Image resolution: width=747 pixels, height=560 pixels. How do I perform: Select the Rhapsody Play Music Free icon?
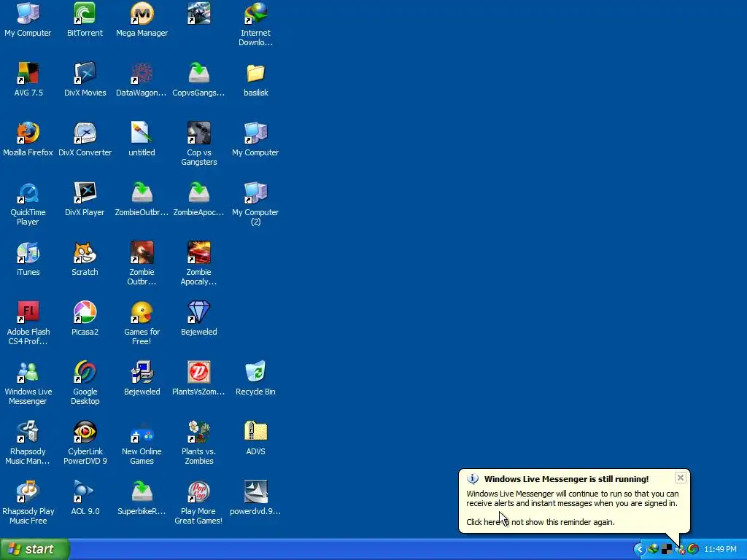[28, 503]
